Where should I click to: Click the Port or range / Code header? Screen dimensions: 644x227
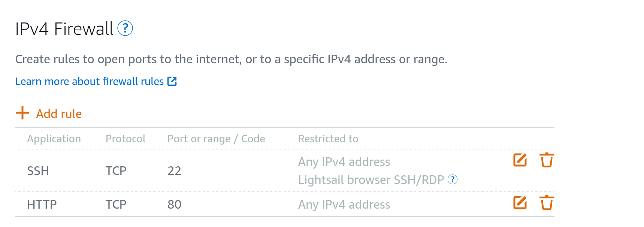coord(216,139)
